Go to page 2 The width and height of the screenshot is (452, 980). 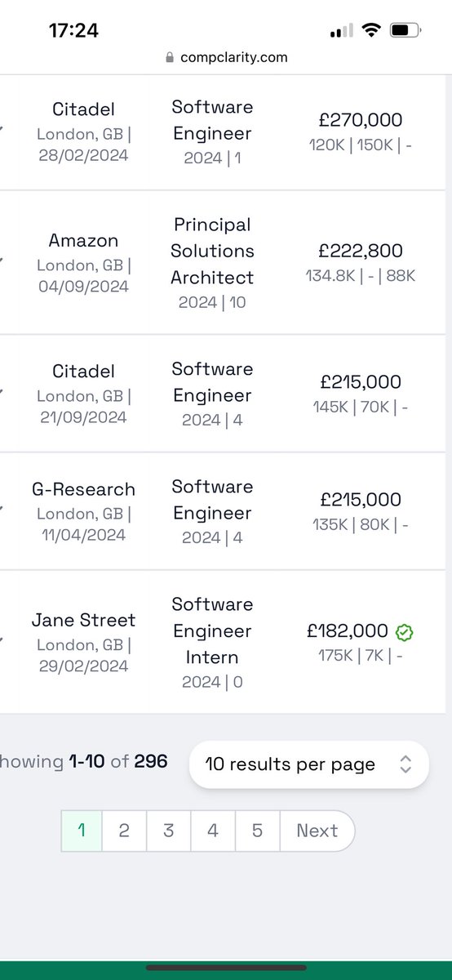(124, 831)
